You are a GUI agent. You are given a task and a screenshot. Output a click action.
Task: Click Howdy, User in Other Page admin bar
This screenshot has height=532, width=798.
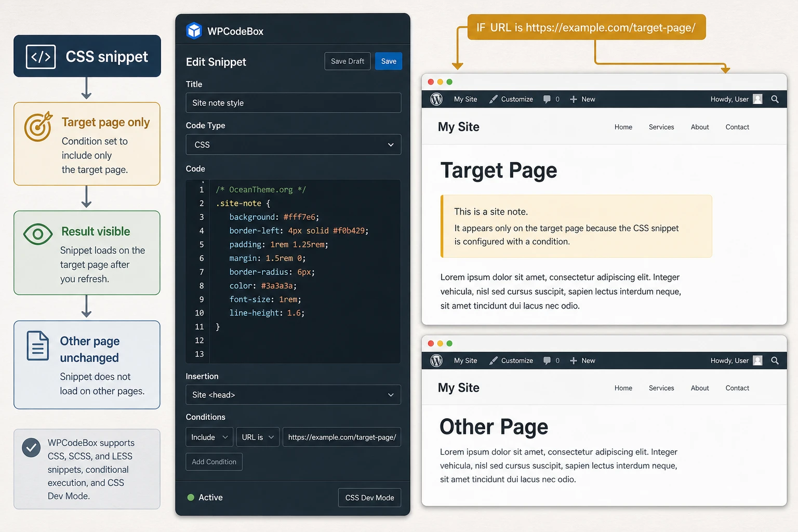pos(729,361)
